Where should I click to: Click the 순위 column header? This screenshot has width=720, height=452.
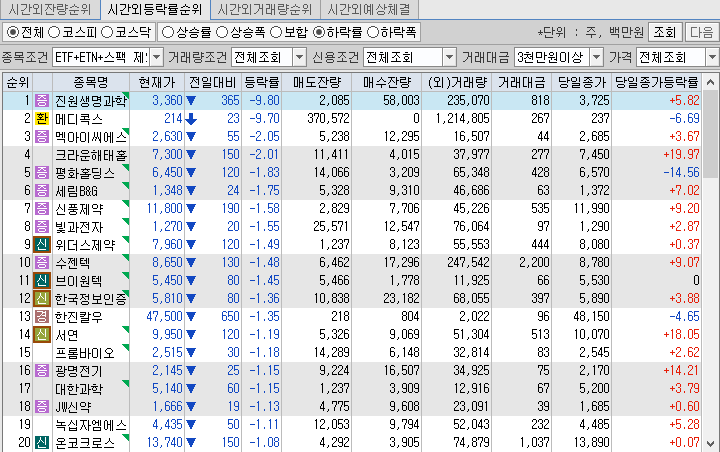[x=18, y=82]
